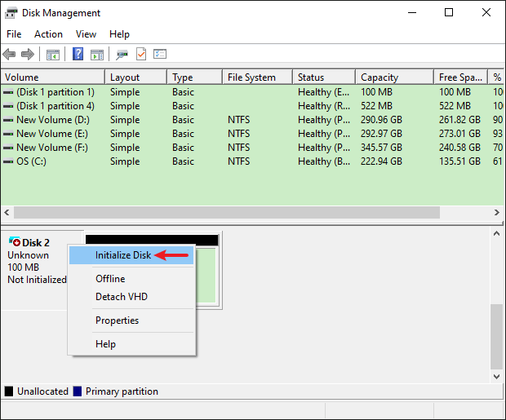Click the Back arrow toolbar icon
Screen dimensions: 506x420
9,54
